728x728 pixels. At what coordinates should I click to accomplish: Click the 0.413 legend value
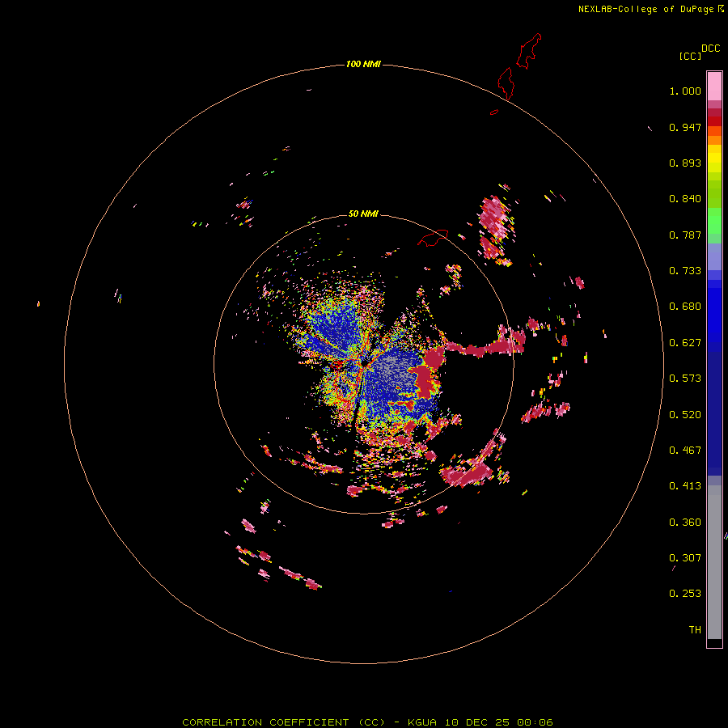(x=685, y=486)
